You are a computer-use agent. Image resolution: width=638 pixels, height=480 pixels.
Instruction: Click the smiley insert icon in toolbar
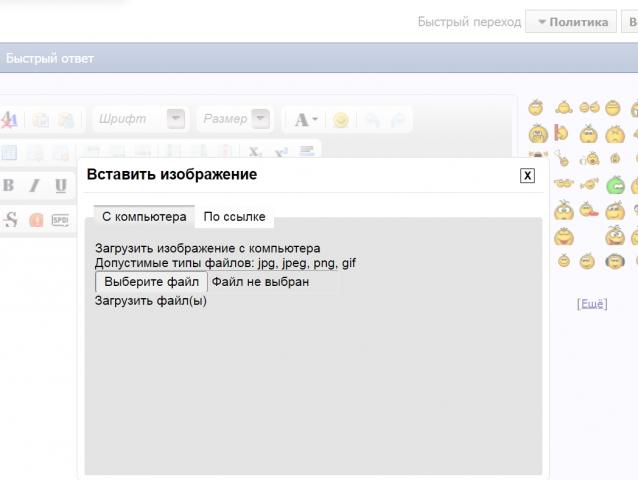[x=341, y=120]
